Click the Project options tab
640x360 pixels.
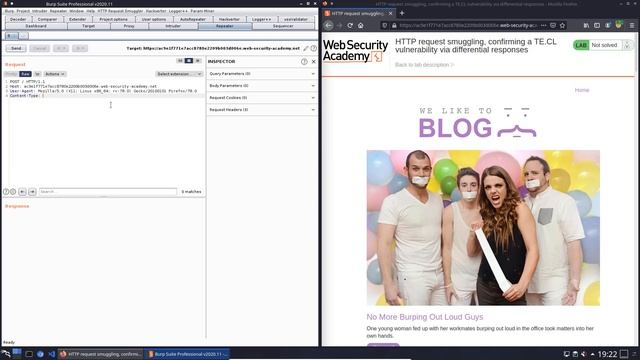113,19
